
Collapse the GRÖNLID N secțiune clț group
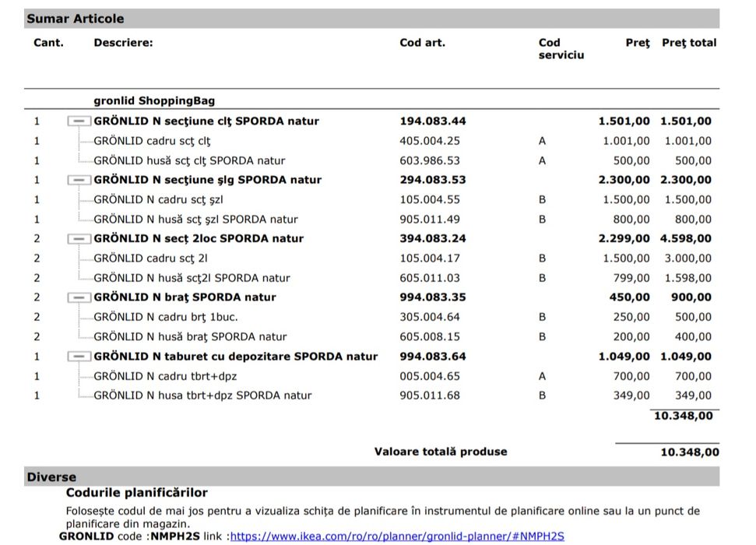click(x=78, y=121)
